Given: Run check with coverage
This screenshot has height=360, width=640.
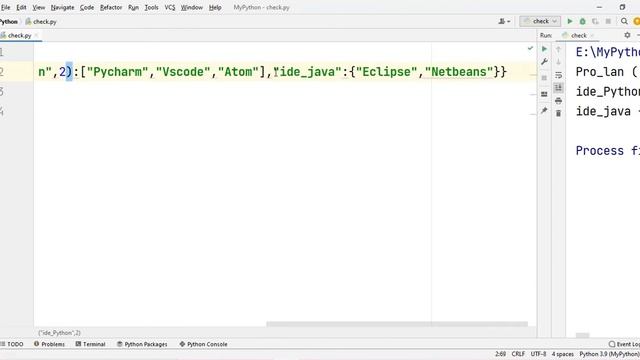Looking at the screenshot, I should [x=595, y=21].
